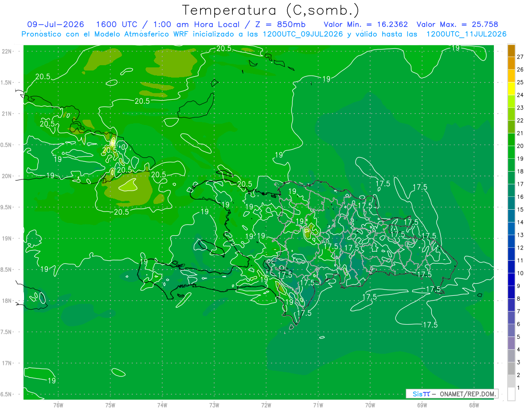Click the '24' value on the color legend
532x411 pixels.
tap(520, 95)
